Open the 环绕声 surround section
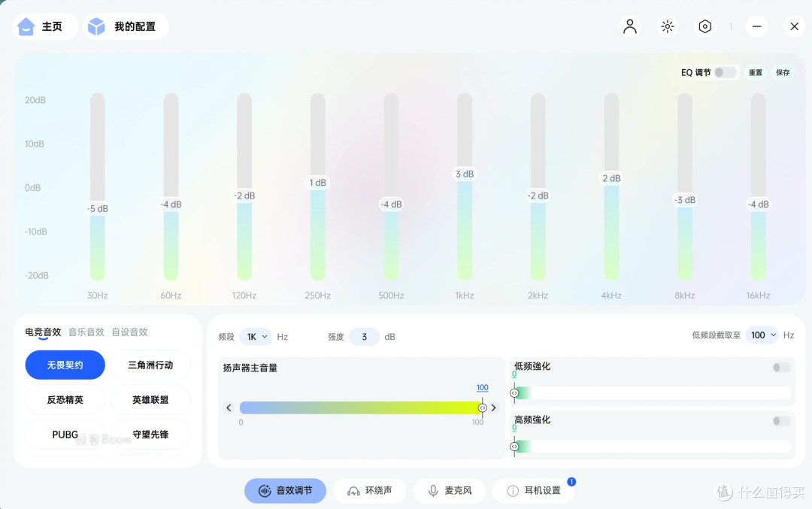The height and width of the screenshot is (509, 812). [369, 491]
